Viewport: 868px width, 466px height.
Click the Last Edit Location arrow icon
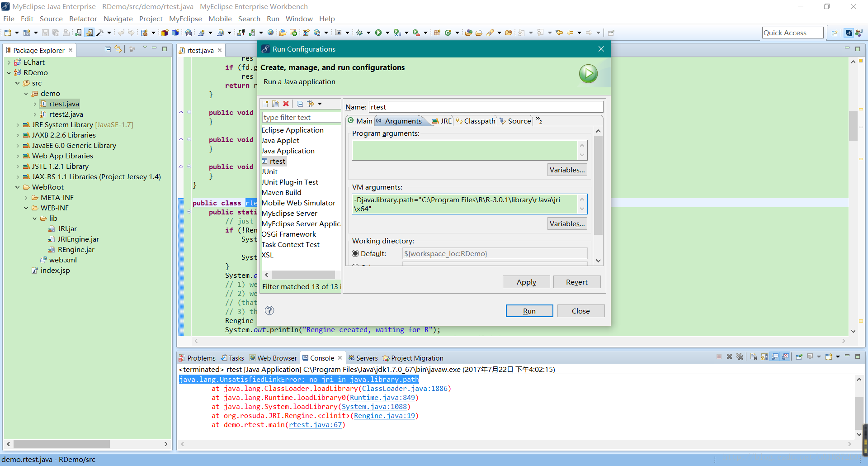point(559,33)
